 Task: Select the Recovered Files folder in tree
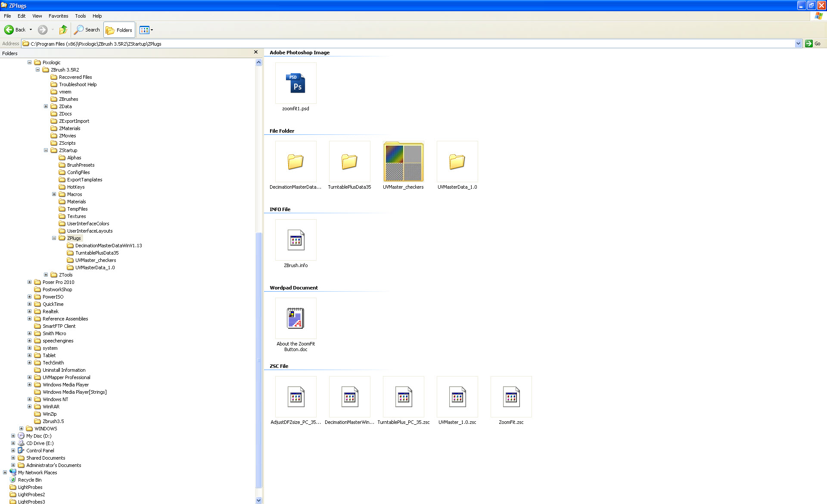click(x=75, y=77)
